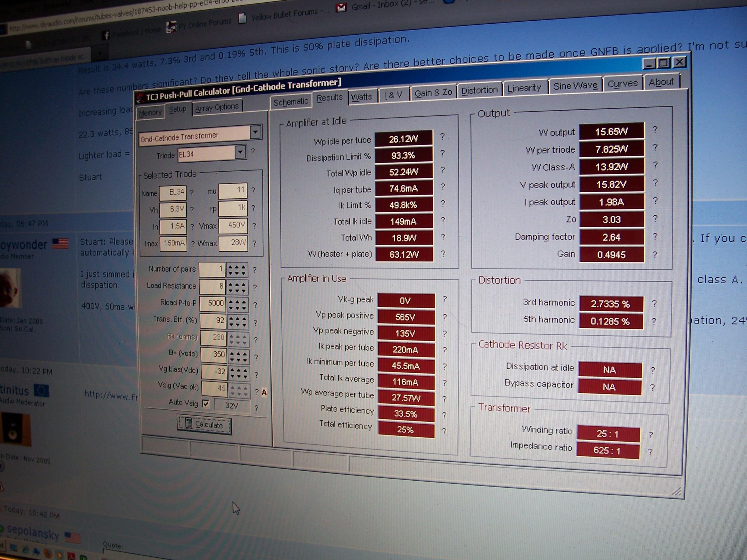The image size is (747, 560).
Task: Click the Facebook bookmark icon in browser
Action: tap(106, 35)
